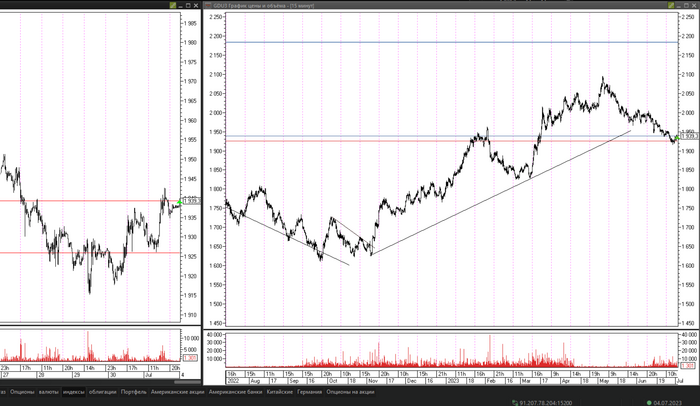Select the upper red horizontal line in left chart

coord(89,201)
